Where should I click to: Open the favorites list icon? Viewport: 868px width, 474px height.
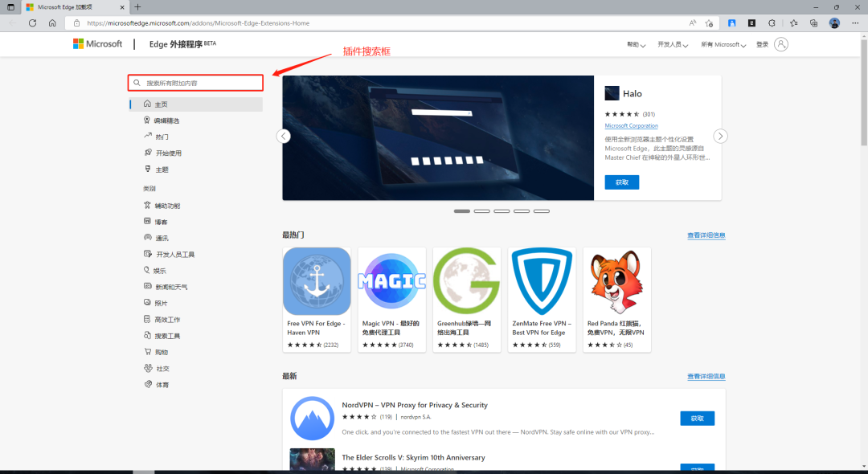tap(793, 23)
